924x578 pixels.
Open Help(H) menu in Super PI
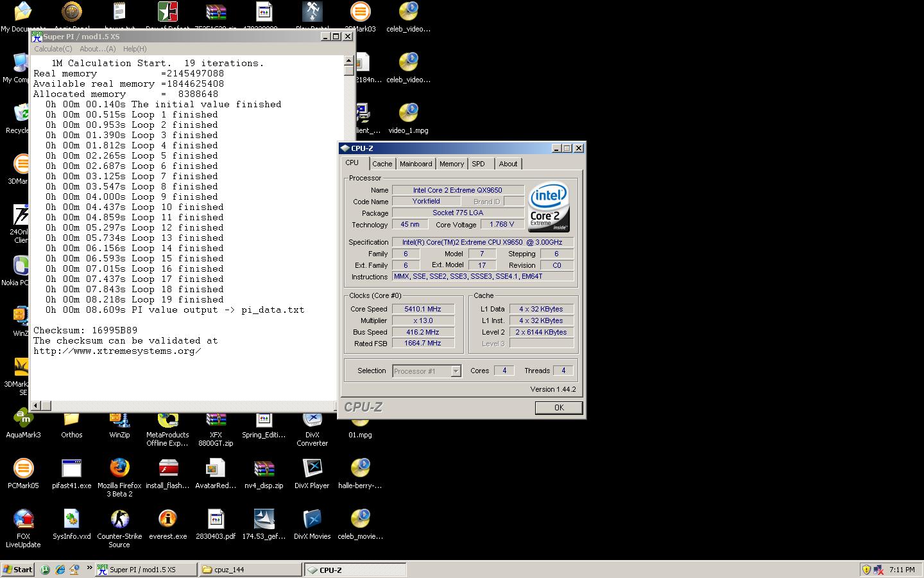tap(135, 49)
